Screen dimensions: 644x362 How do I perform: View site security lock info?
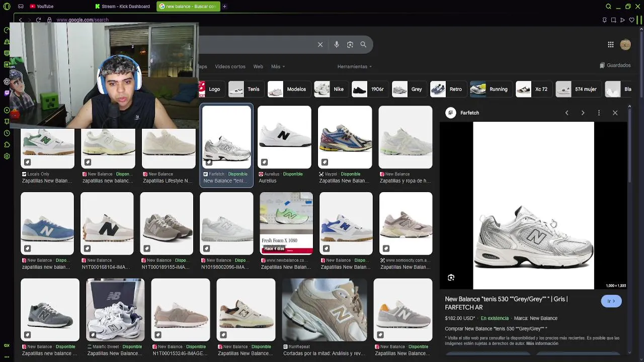49,20
